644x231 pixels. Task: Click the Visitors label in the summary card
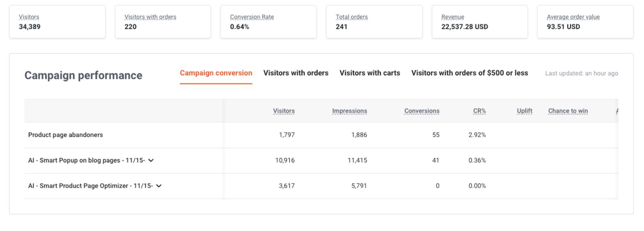(29, 17)
